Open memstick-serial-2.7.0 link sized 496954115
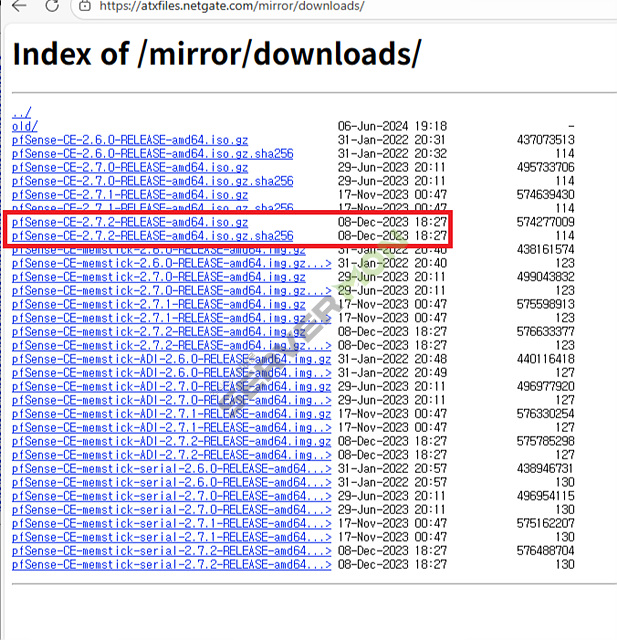 [171, 496]
